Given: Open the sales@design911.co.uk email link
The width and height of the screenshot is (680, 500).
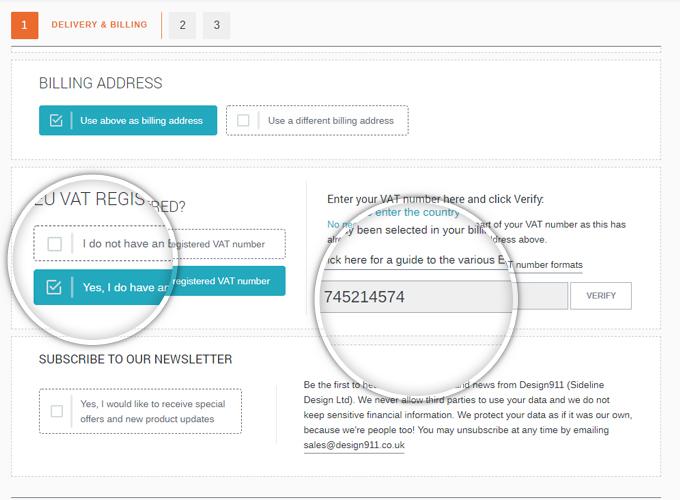Looking at the screenshot, I should (354, 445).
